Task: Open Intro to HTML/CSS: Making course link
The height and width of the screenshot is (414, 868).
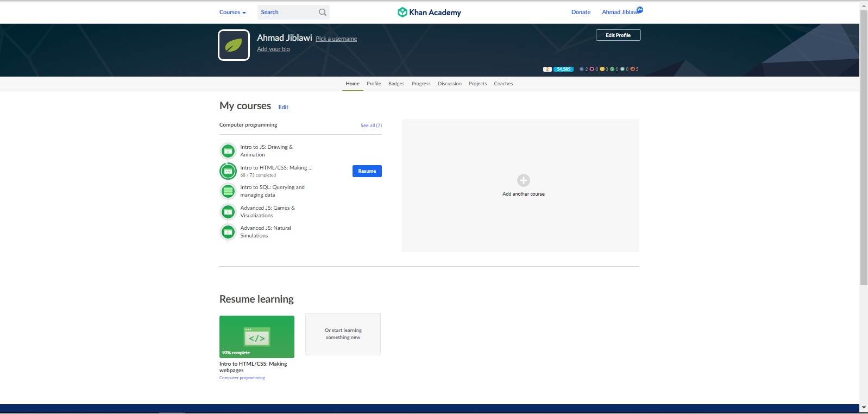Action: point(276,168)
